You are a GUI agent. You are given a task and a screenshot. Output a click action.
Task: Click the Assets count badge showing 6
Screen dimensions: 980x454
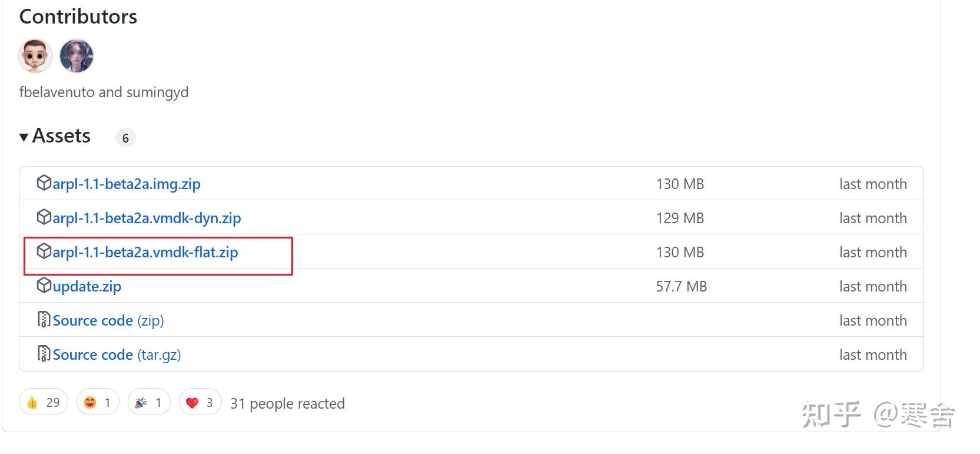click(x=125, y=138)
